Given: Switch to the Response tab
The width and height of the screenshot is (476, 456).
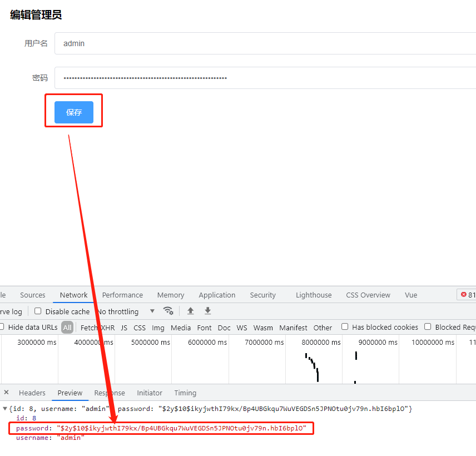Looking at the screenshot, I should pos(109,393).
